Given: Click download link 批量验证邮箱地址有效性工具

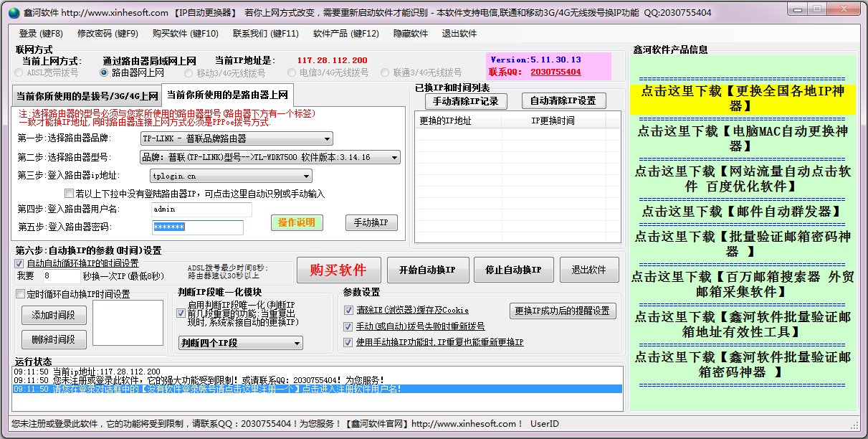Looking at the screenshot, I should point(743,324).
